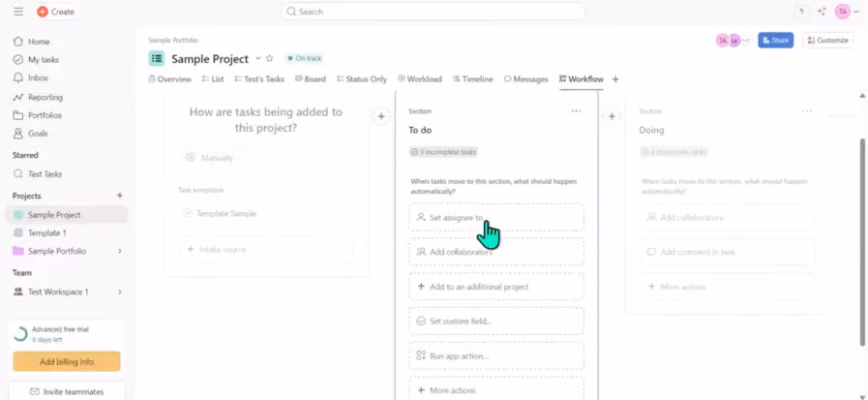The image size is (868, 400).
Task: Click the blue Share button
Action: (775, 41)
